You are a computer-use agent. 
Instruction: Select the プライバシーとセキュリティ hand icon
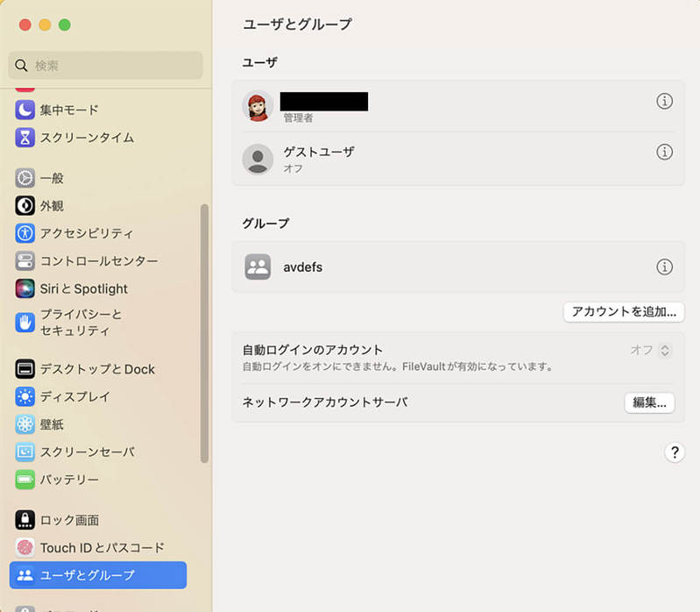(25, 323)
